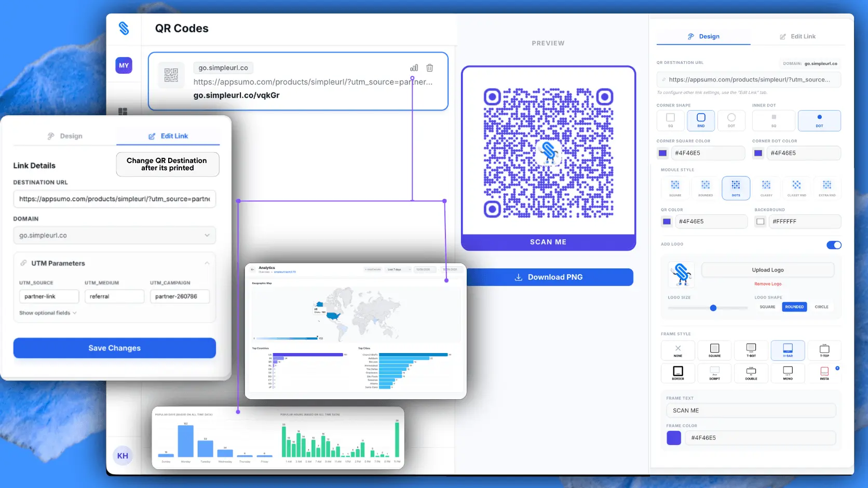The width and height of the screenshot is (868, 488).
Task: Click the Remove Logo link
Action: click(x=768, y=284)
